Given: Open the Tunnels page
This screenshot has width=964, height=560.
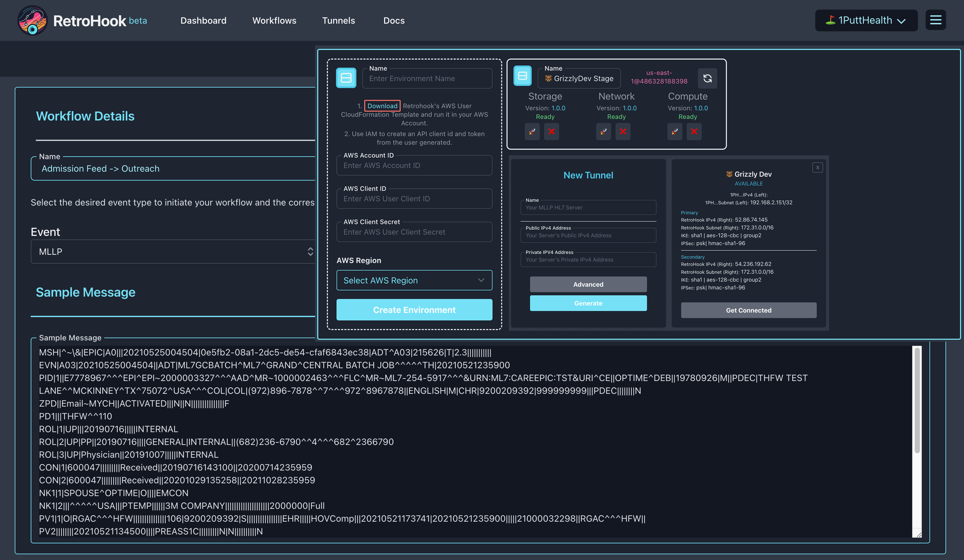Looking at the screenshot, I should click(338, 20).
